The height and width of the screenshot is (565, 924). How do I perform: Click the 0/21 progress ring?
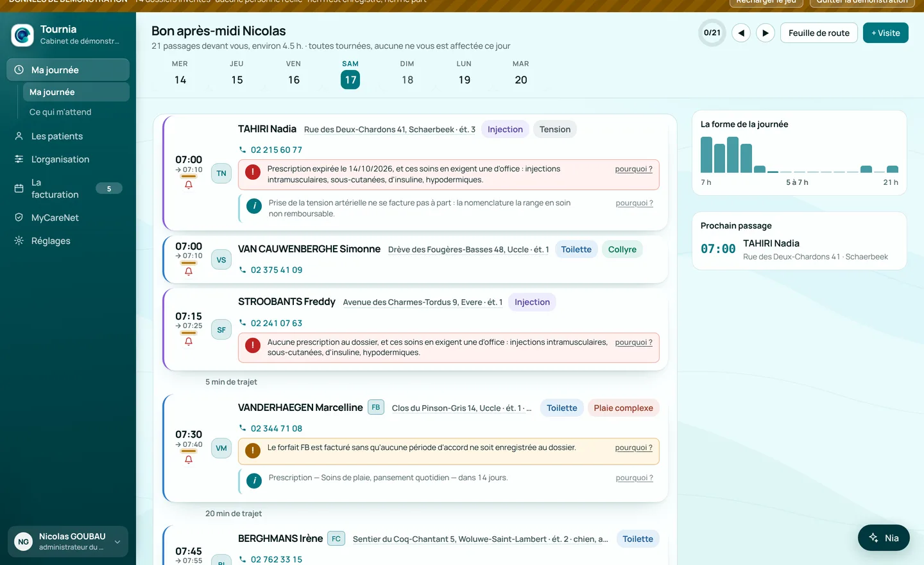pos(712,33)
